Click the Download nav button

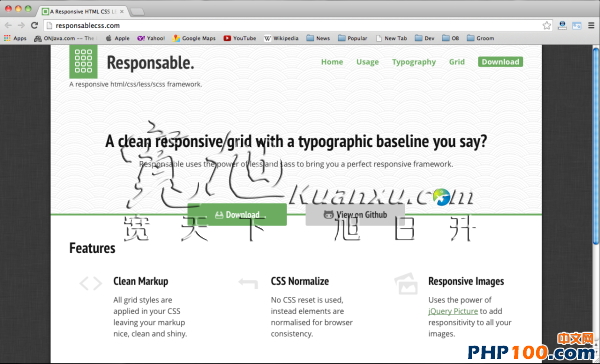click(501, 62)
